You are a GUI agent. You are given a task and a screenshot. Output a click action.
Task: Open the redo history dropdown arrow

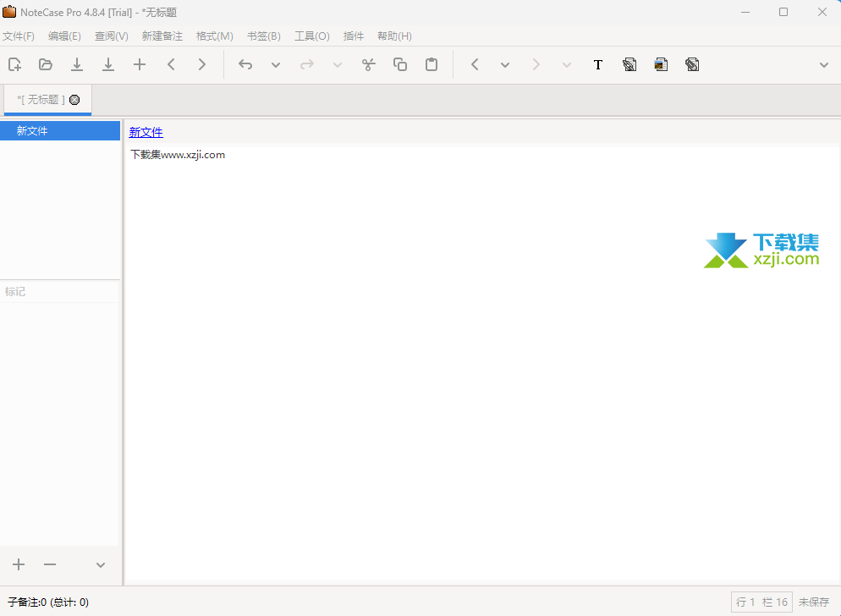tap(338, 65)
